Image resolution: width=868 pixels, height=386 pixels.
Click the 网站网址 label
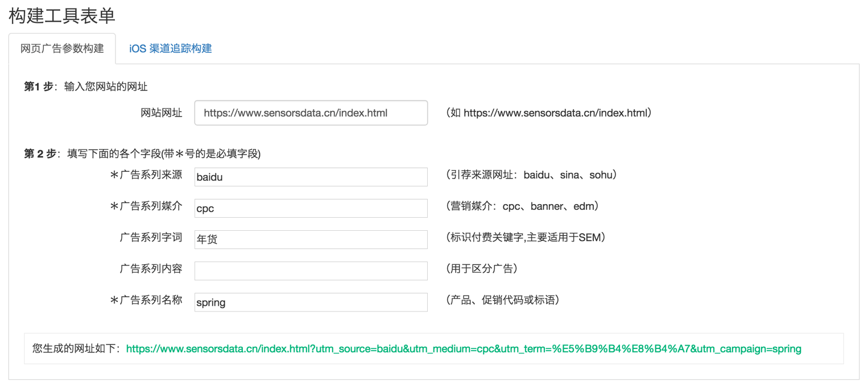coord(162,113)
